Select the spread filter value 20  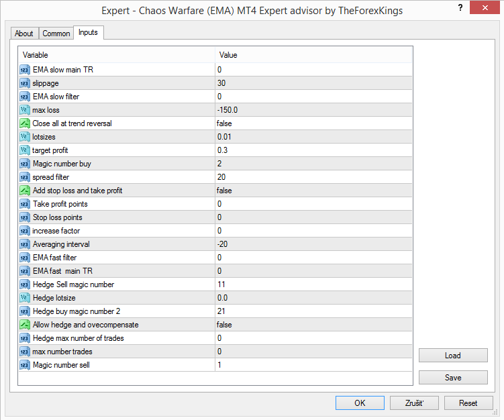[221, 177]
